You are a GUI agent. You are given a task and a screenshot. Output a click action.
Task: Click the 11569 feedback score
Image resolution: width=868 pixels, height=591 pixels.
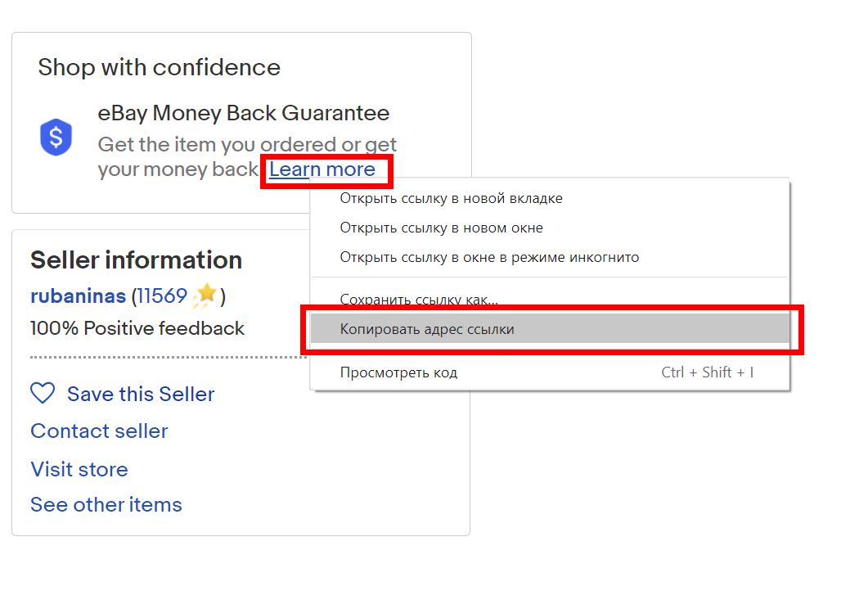tap(161, 295)
